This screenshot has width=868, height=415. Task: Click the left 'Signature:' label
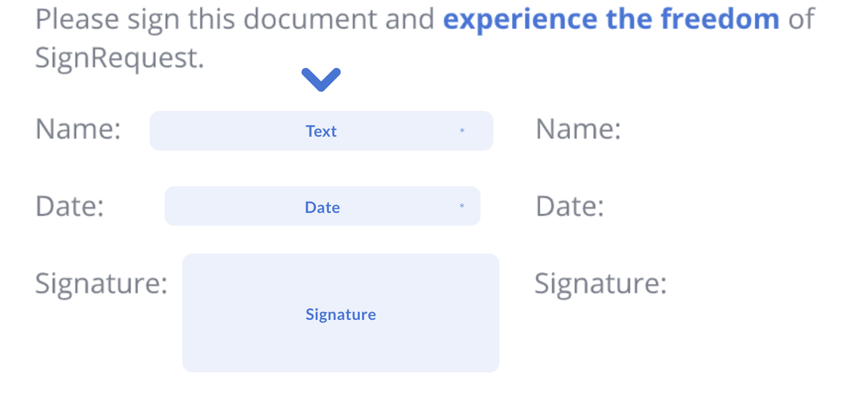pyautogui.click(x=102, y=285)
